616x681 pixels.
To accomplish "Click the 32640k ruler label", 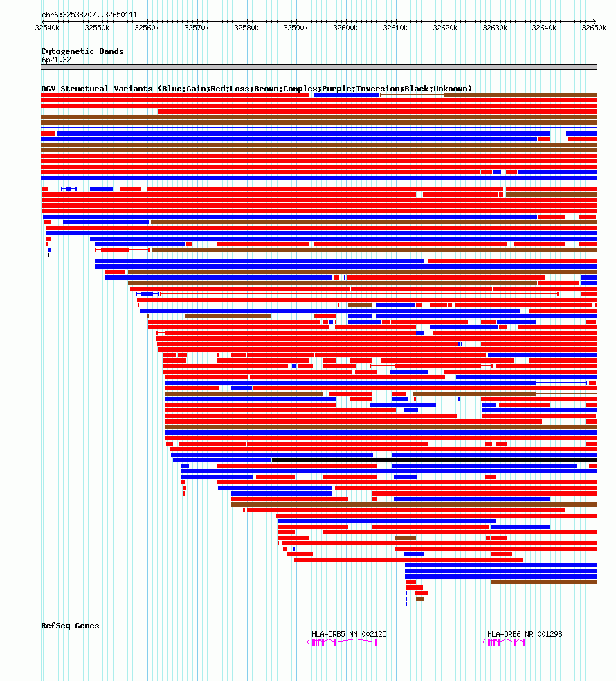I will [544, 28].
